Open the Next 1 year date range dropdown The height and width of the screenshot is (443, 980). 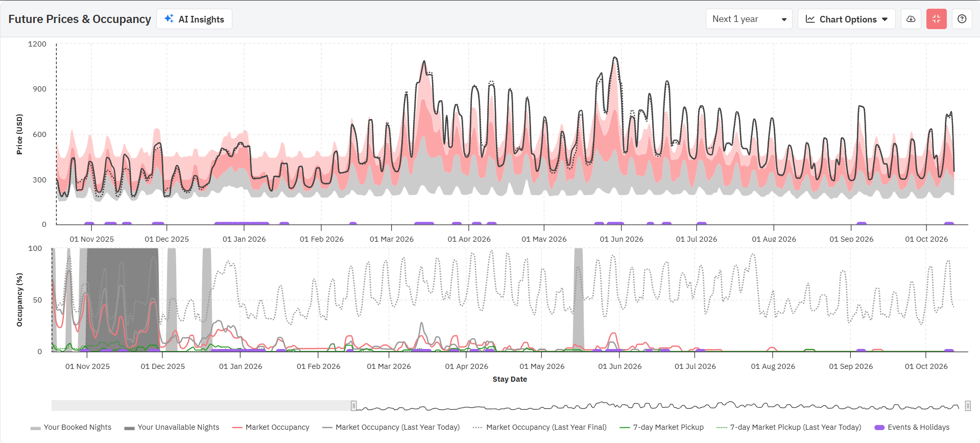(748, 19)
